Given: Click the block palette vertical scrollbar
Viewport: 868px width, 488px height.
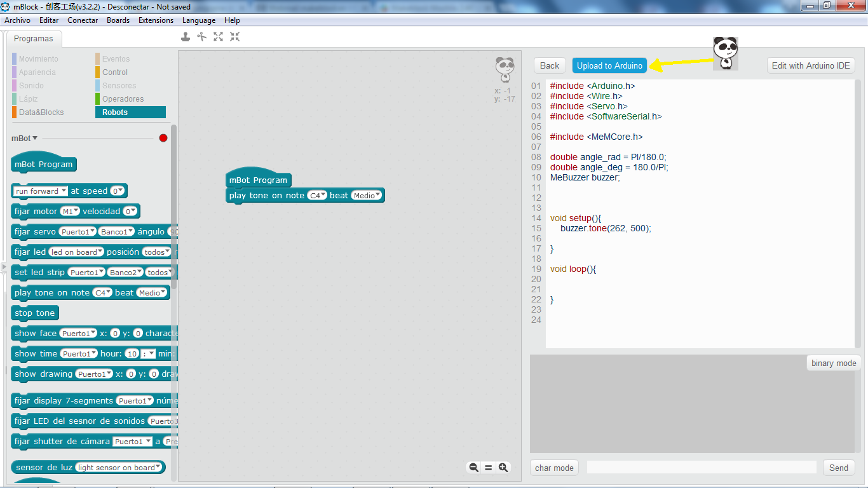Looking at the screenshot, I should (x=173, y=207).
